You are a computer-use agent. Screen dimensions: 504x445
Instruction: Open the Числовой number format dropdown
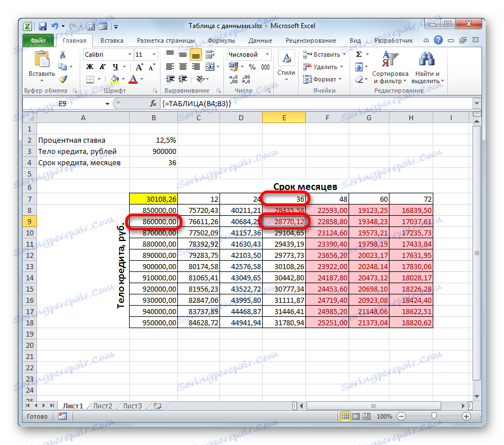click(x=267, y=55)
